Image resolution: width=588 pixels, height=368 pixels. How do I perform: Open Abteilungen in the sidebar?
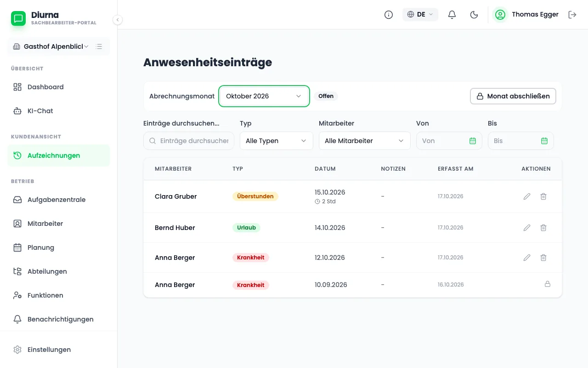[x=59, y=271]
